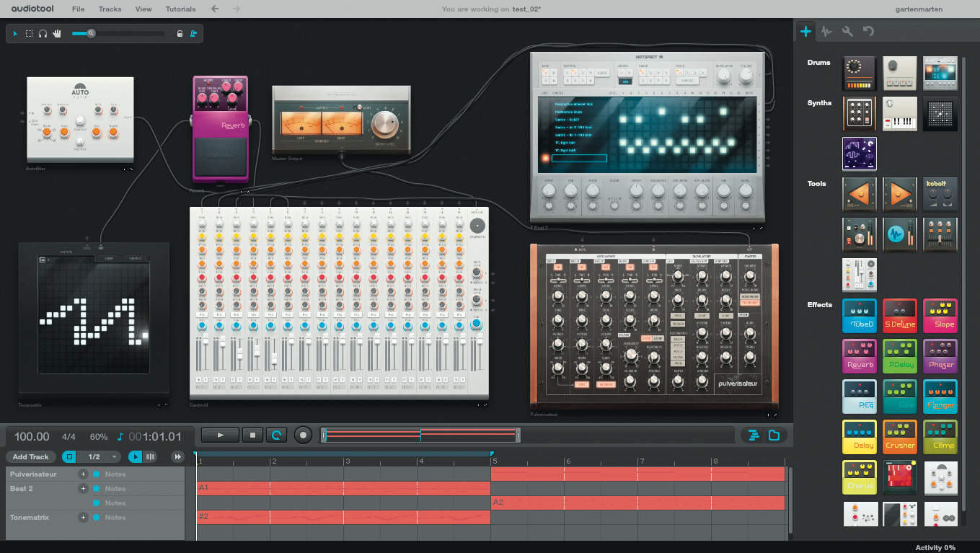980x553 pixels.
Task: Select the hand pan tool
Action: (x=56, y=33)
